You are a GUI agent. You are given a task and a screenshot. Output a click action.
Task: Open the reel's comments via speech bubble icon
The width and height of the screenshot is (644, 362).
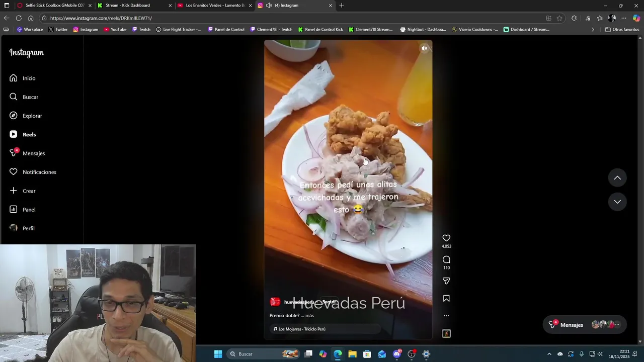point(446,259)
